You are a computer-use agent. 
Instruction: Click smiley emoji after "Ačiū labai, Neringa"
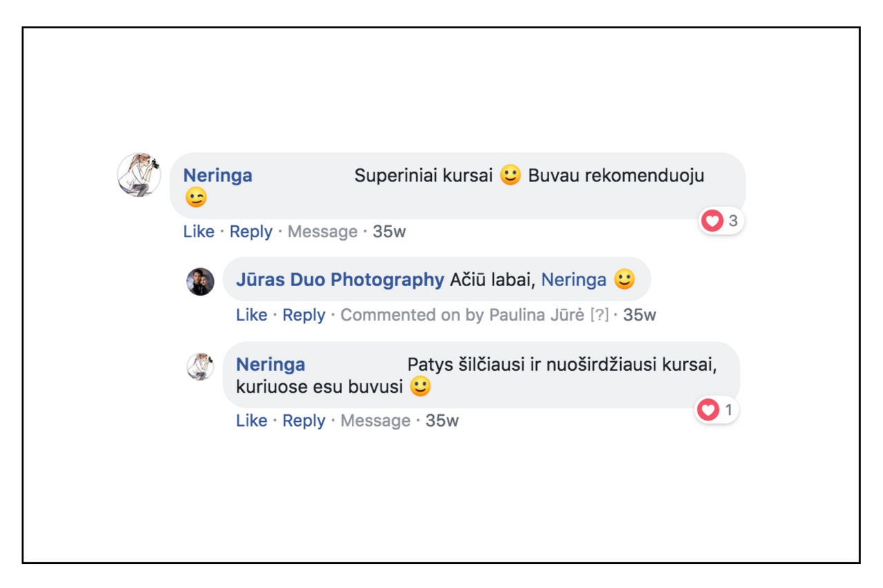[624, 279]
